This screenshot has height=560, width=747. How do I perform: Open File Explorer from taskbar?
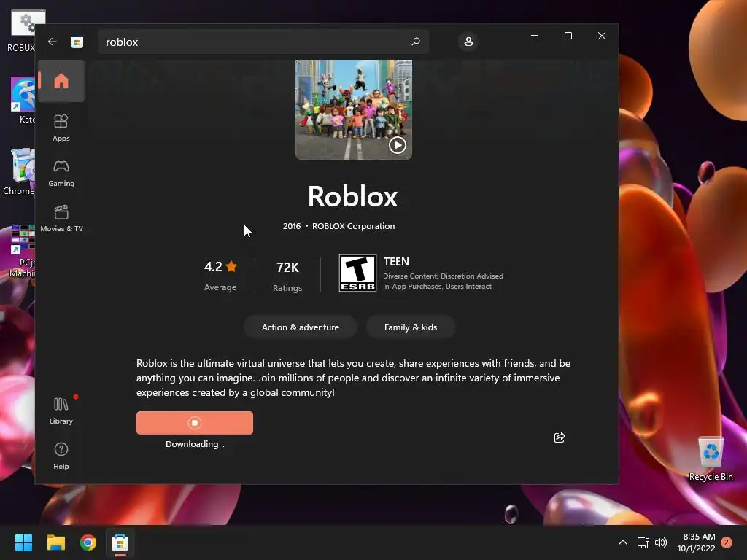pyautogui.click(x=55, y=542)
